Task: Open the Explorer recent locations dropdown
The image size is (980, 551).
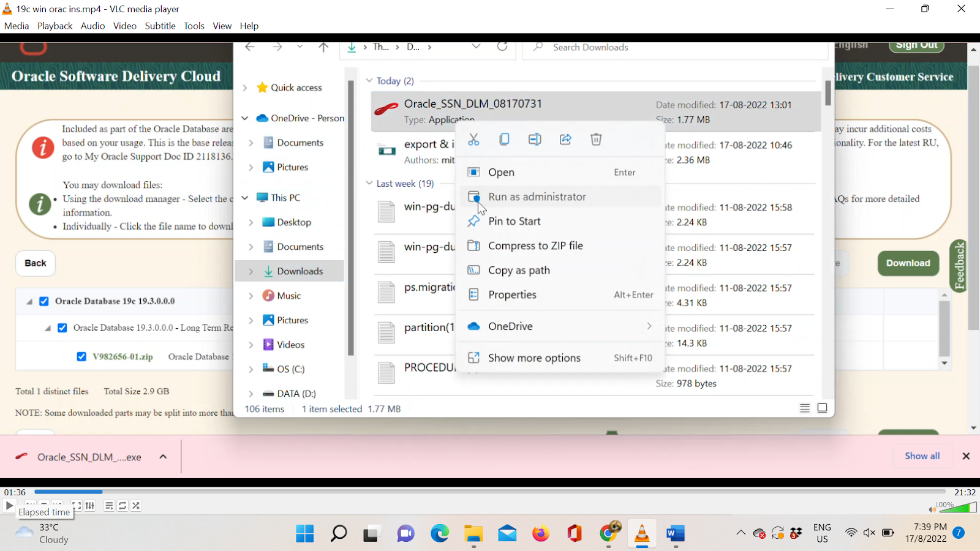Action: pos(300,47)
